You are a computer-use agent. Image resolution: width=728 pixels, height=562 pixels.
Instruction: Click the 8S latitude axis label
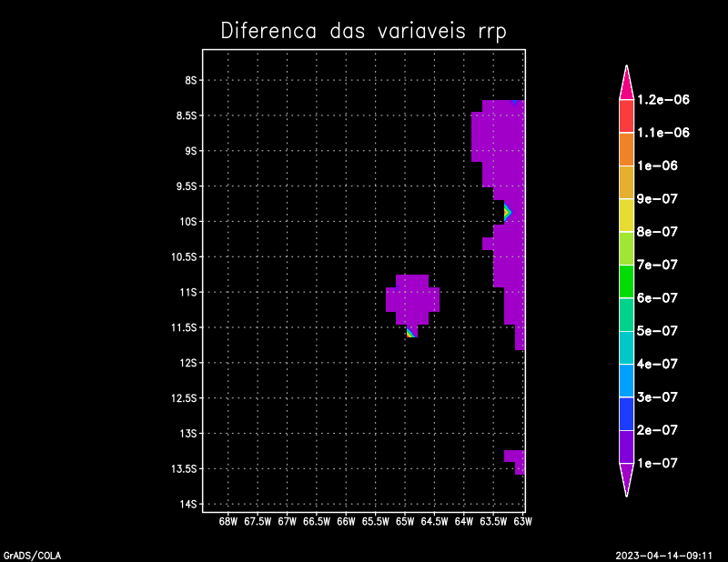pos(191,80)
